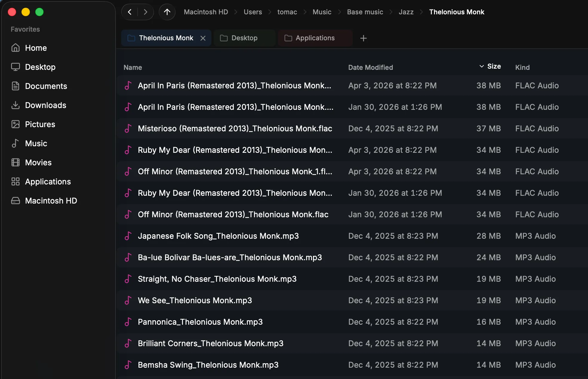The width and height of the screenshot is (588, 379).
Task: Click the 37 MB size cell
Action: (x=489, y=128)
